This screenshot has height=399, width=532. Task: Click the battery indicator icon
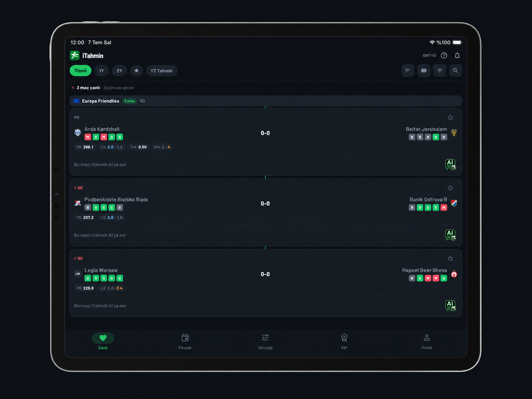pos(457,43)
